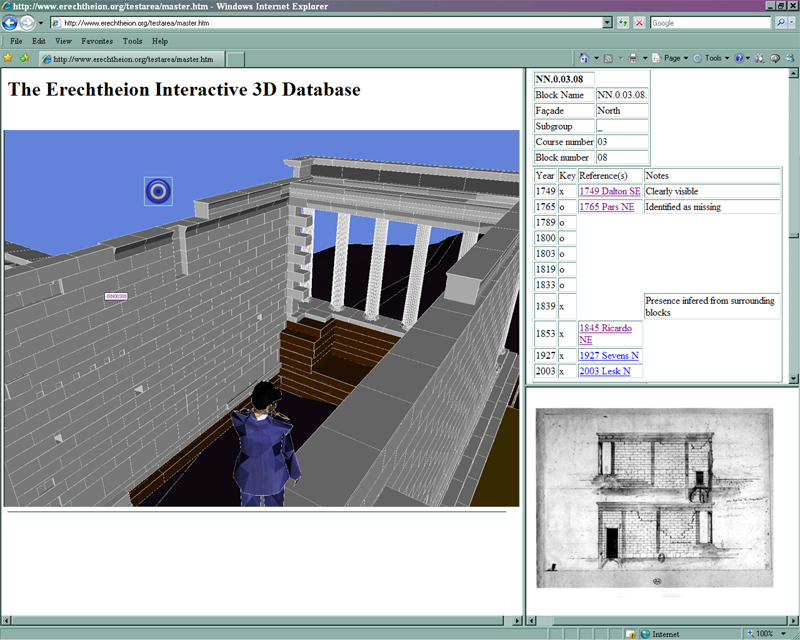Image resolution: width=800 pixels, height=640 pixels.
Task: Open the Edit menu
Action: point(39,41)
